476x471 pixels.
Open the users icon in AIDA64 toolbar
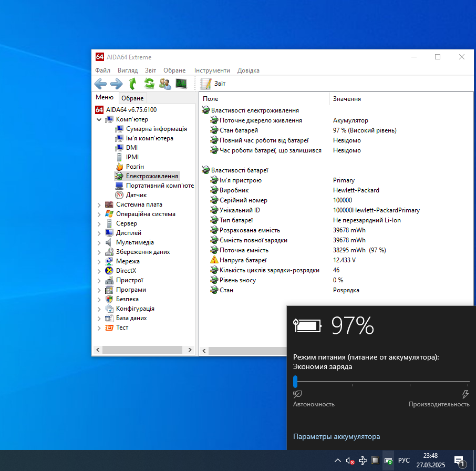point(165,84)
